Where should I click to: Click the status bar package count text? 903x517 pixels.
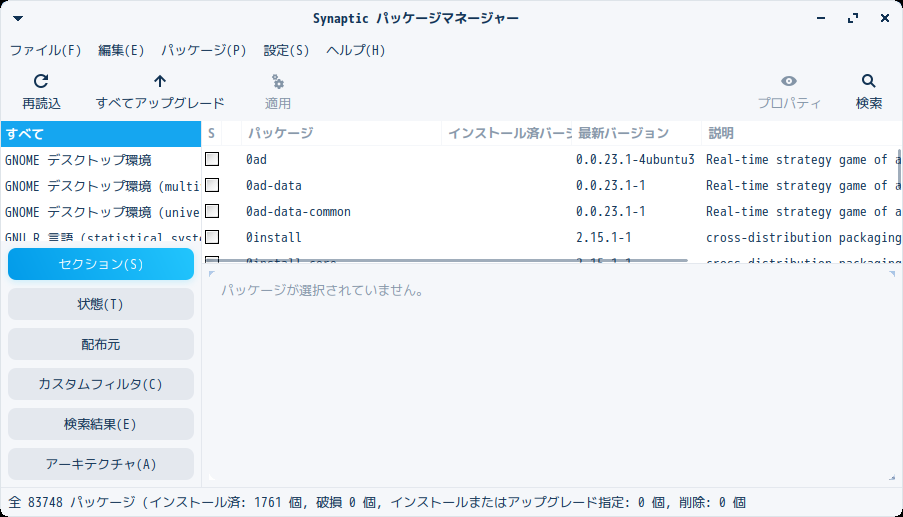(377, 503)
